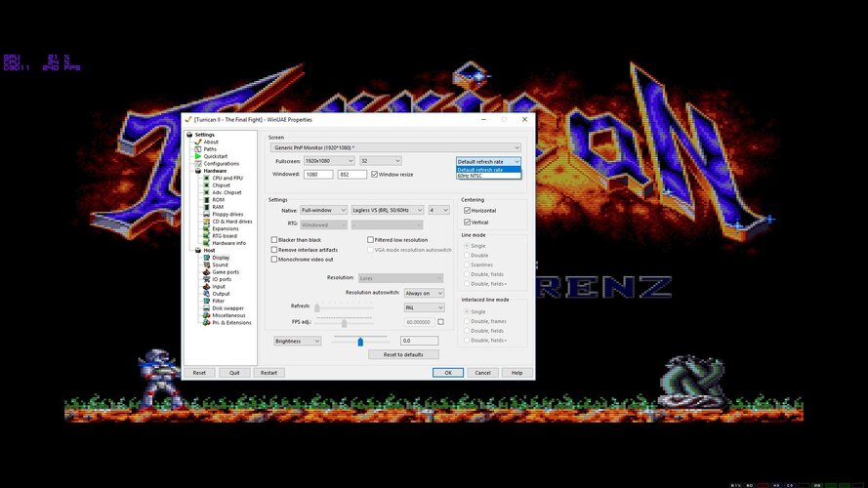Image resolution: width=868 pixels, height=488 pixels.
Task: Select the Host group node
Action: click(x=209, y=250)
